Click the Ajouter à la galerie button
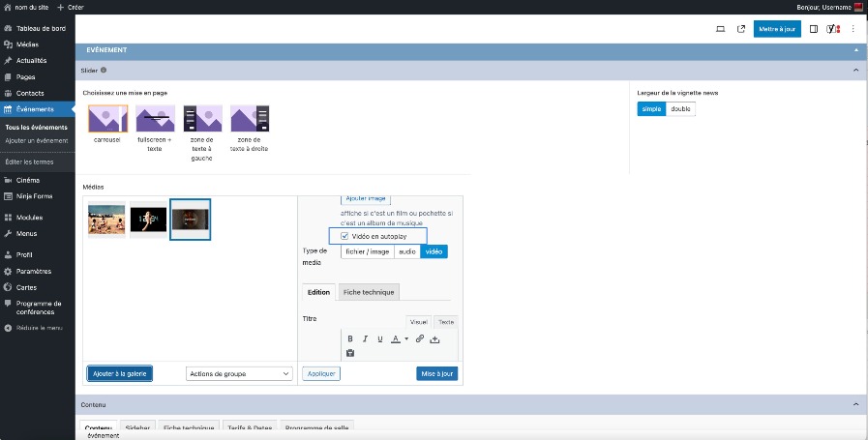Screen dimensions: 868x440 coord(120,373)
